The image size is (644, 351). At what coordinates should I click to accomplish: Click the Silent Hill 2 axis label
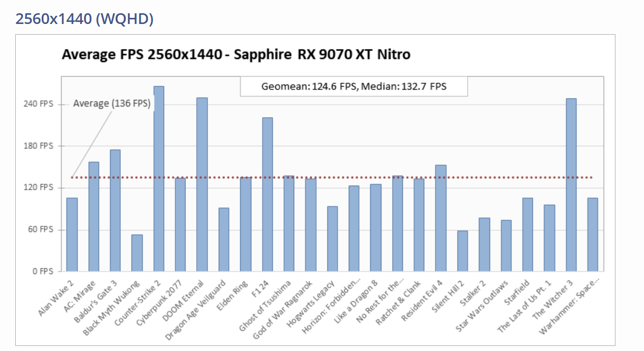point(449,297)
